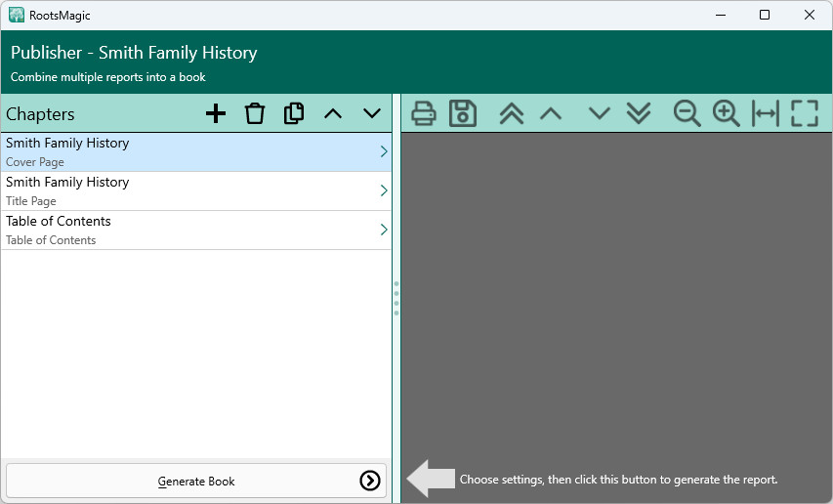Open Cover Page chapter settings chevron

pyautogui.click(x=384, y=151)
